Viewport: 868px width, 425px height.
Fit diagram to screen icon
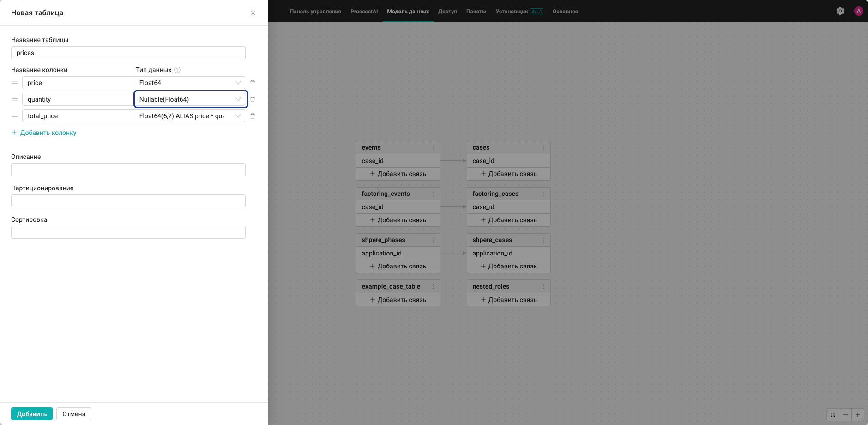(833, 415)
